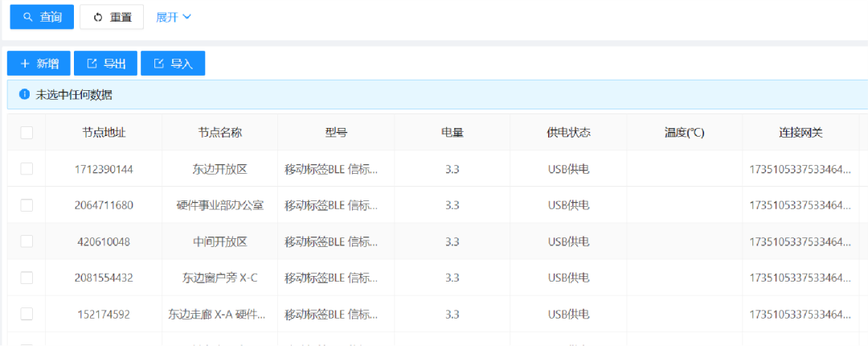Expand filters with 展开 link
This screenshot has width=868, height=346.
174,17
